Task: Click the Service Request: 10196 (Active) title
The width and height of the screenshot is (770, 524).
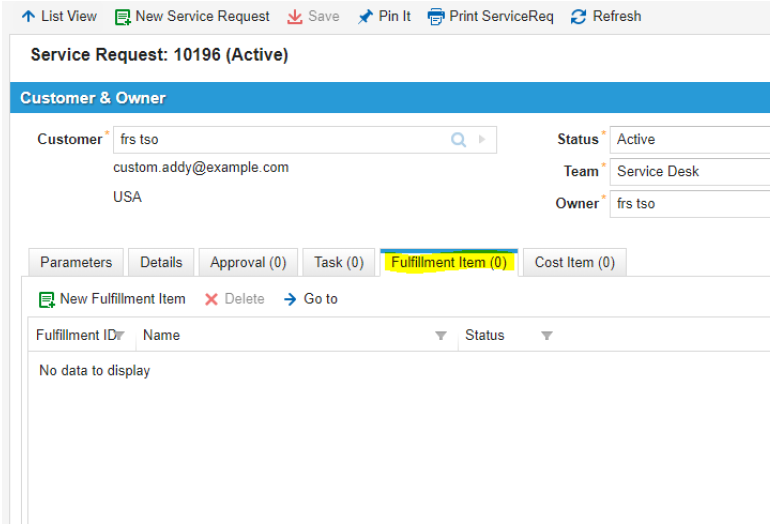Action: click(159, 55)
